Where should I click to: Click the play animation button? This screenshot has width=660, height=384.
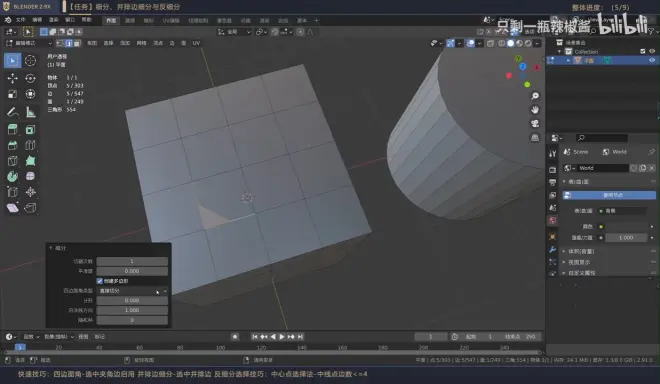(282, 336)
